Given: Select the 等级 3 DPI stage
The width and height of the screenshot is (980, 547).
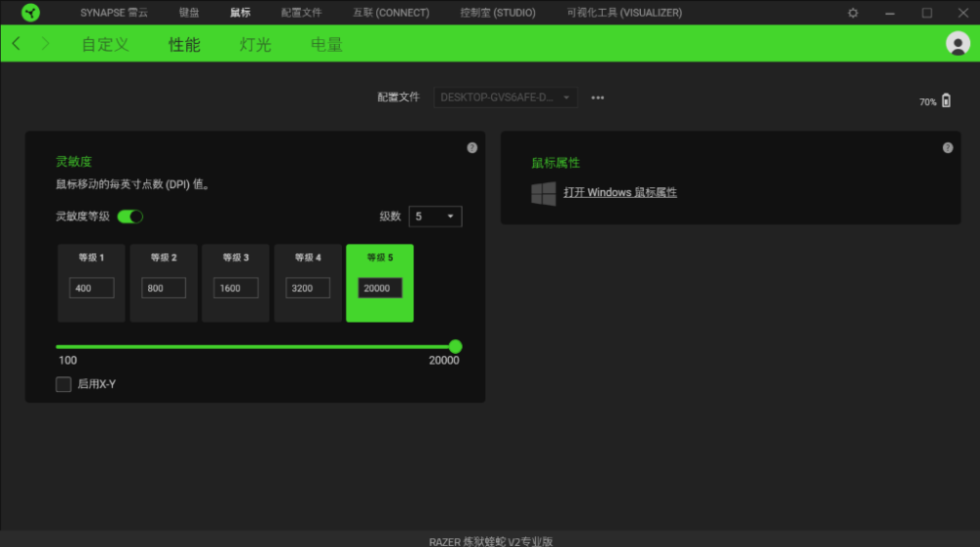Looking at the screenshot, I should (x=235, y=283).
